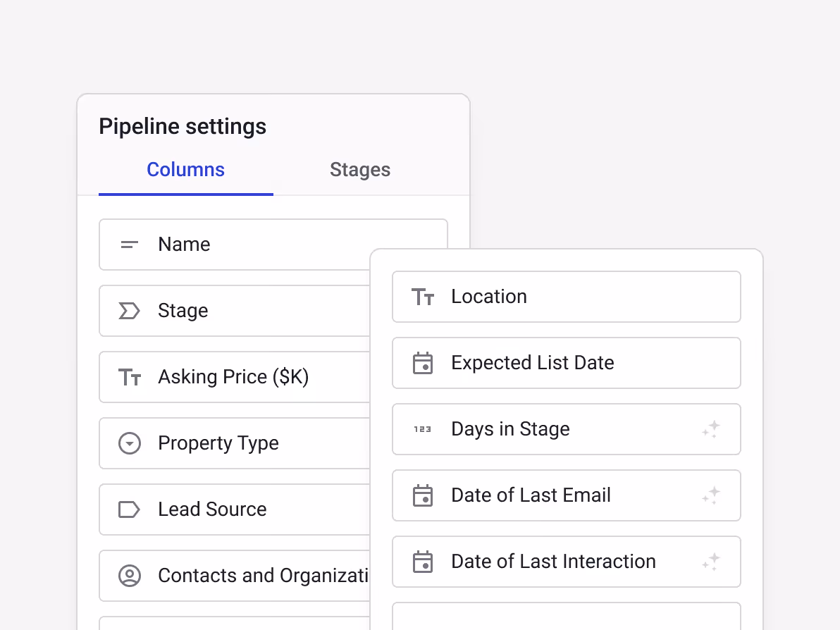Click the Expected List Date calendar icon

point(423,363)
